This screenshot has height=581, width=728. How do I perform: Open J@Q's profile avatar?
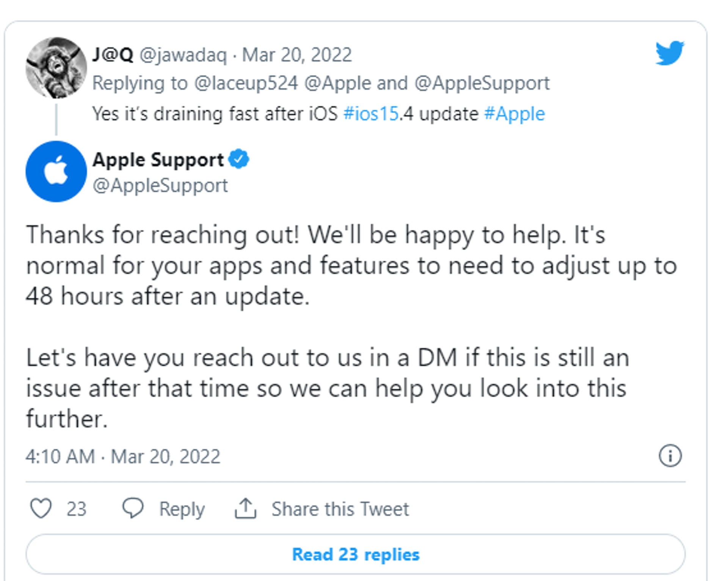56,68
